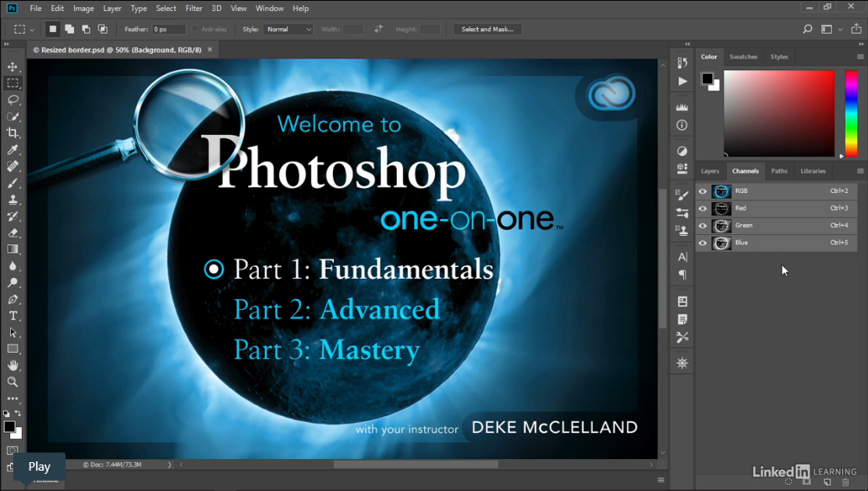Screen dimensions: 868x491
Task: Pick a color in the red color field
Action: (x=779, y=114)
